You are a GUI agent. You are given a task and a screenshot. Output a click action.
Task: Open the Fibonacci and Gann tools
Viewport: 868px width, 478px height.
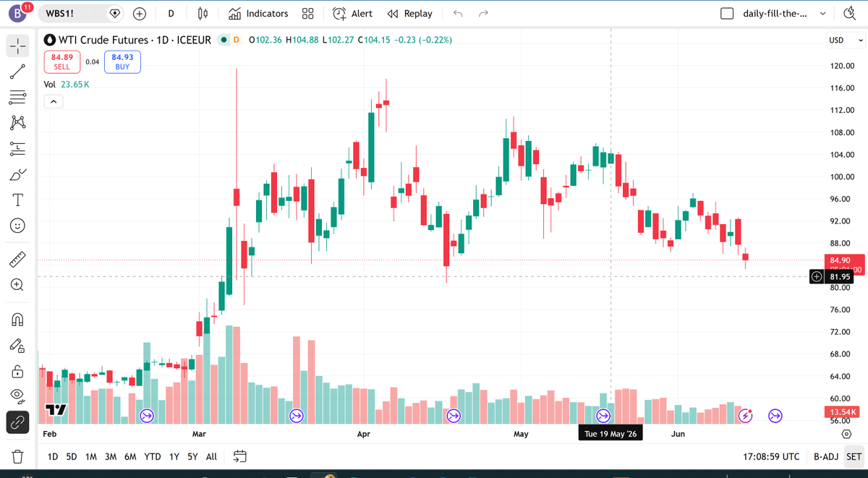point(17,95)
